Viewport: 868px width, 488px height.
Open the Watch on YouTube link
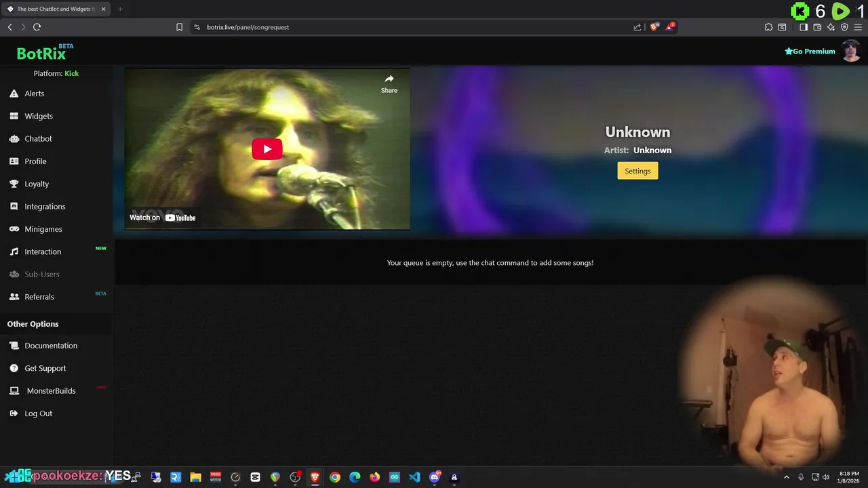tap(163, 218)
